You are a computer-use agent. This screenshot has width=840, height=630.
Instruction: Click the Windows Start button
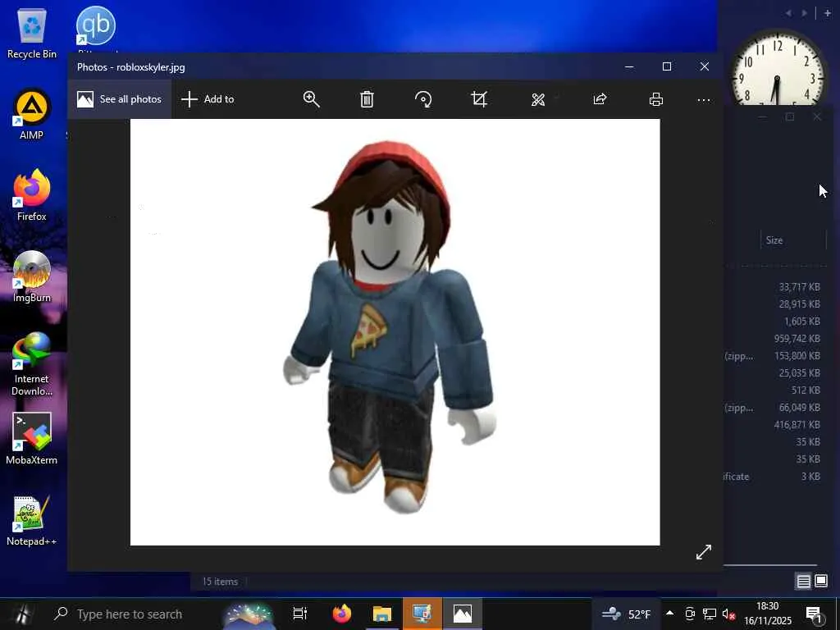pos(21,614)
